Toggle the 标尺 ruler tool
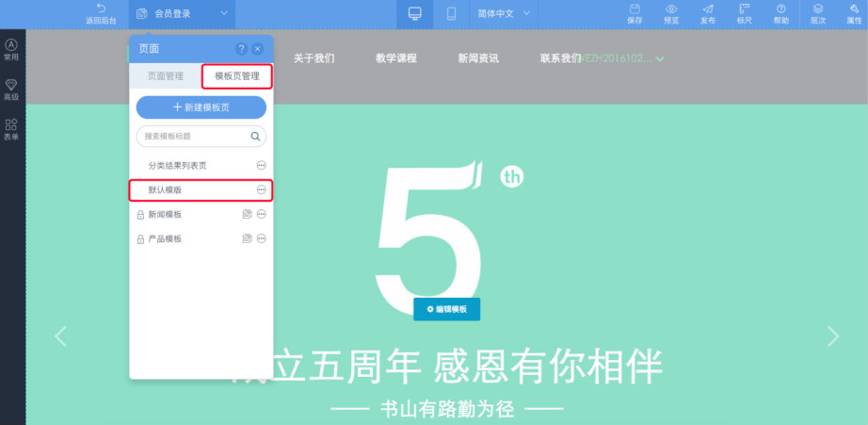This screenshot has width=868, height=425. coord(744,9)
